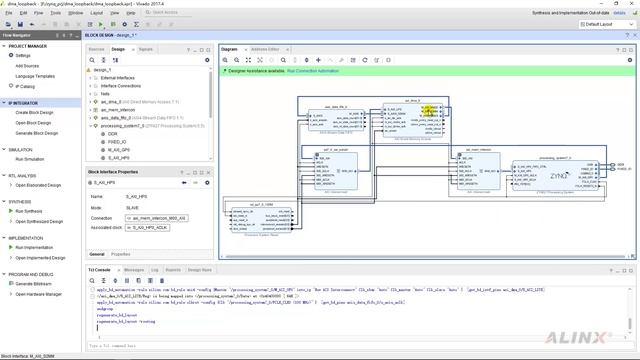
Task: Click Generate Bitstream in Flow Navigator
Action: pyautogui.click(x=33, y=284)
